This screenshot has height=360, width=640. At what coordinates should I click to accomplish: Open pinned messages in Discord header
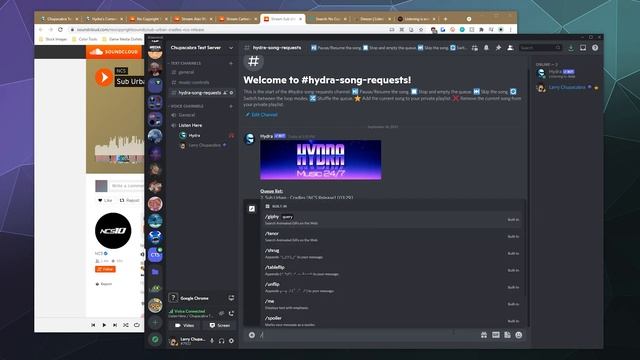(498, 48)
